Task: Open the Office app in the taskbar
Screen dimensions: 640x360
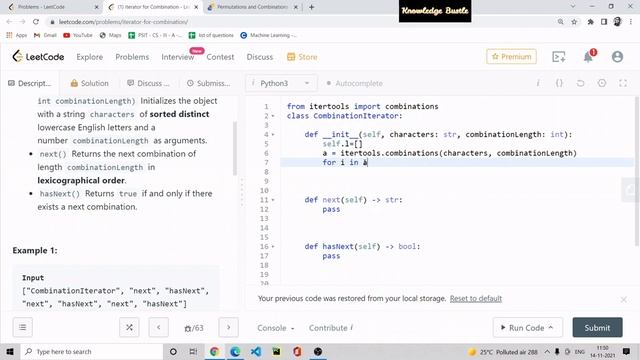Action: pos(297,351)
